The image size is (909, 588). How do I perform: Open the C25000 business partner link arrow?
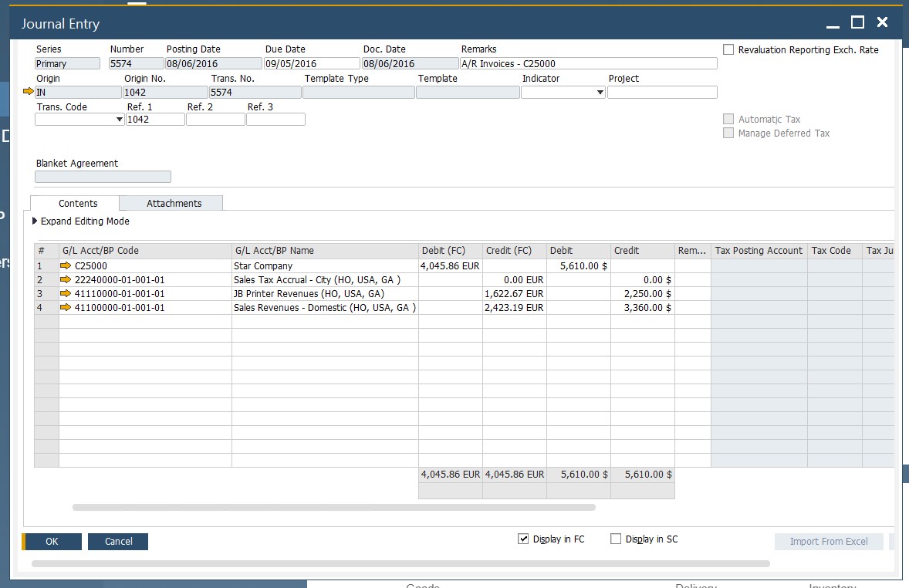coord(66,266)
